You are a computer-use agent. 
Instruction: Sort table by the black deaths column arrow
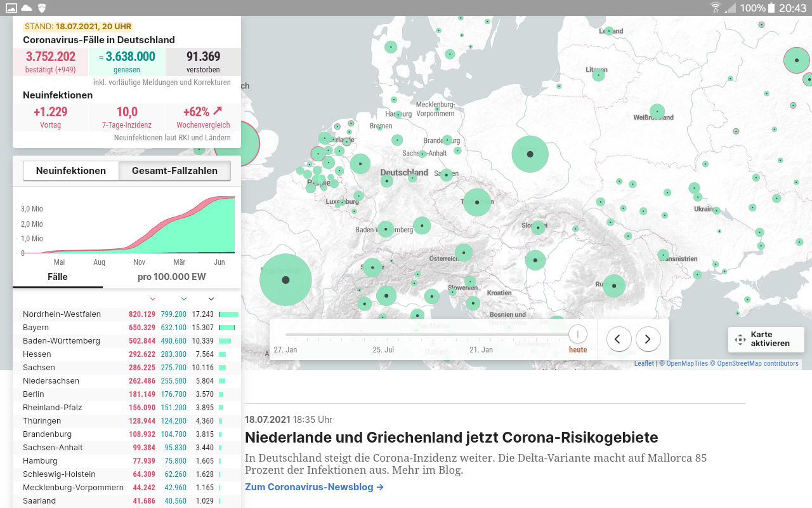[211, 298]
